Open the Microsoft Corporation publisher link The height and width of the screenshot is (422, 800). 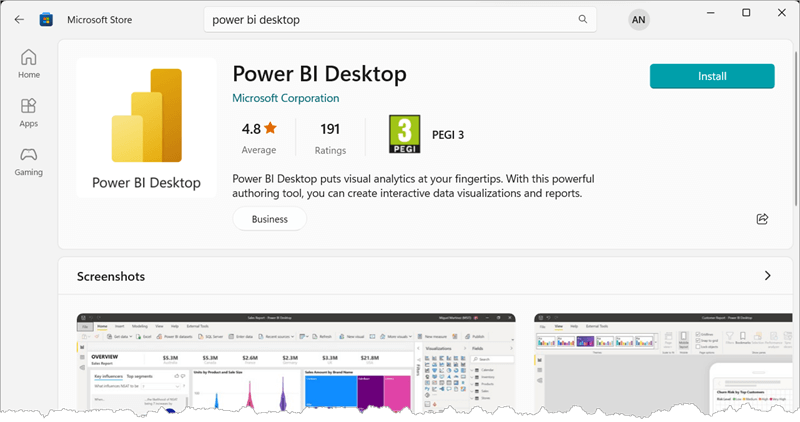pos(285,98)
